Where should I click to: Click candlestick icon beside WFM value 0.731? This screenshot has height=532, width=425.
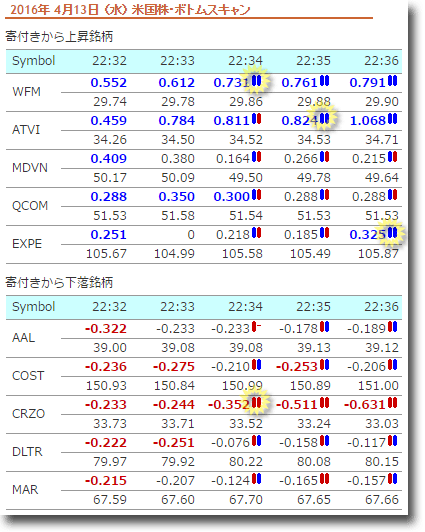coord(256,81)
